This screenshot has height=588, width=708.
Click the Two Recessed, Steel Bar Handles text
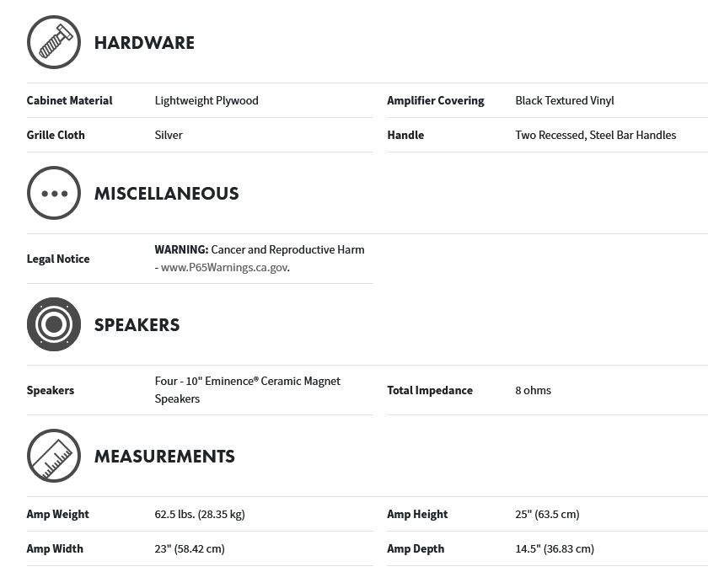pos(596,135)
